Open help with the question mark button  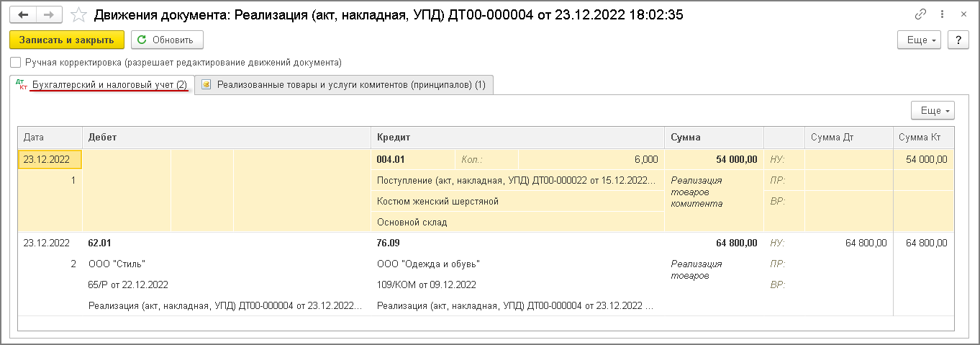(x=958, y=40)
